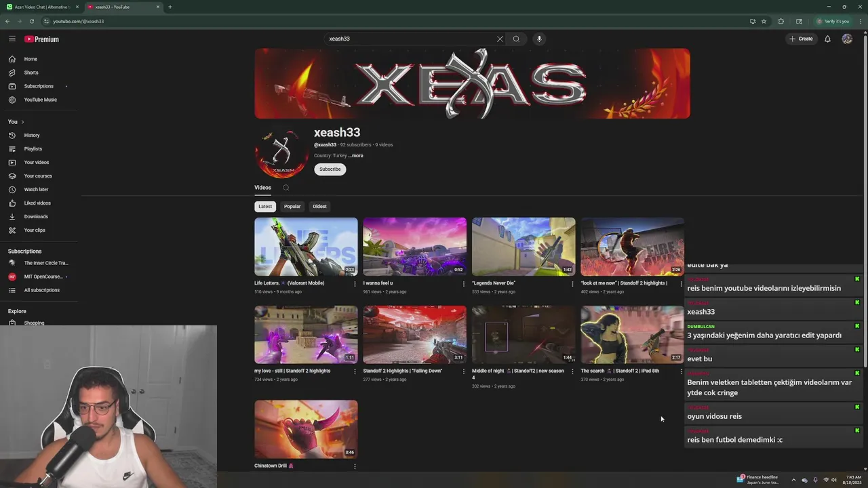Click the YouTube Premium logo
Image resolution: width=868 pixels, height=488 pixels.
[42, 39]
